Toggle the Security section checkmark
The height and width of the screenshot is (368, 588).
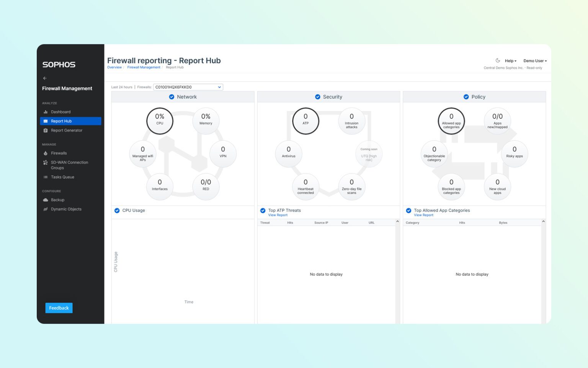318,97
